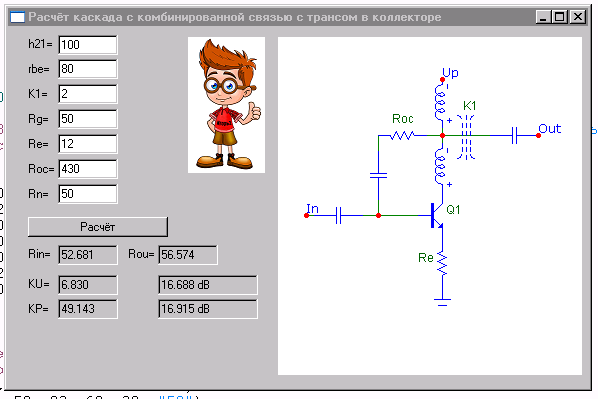This screenshot has width=598, height=399.
Task: Click the Re resistor symbol in schematic
Action: coord(442,263)
